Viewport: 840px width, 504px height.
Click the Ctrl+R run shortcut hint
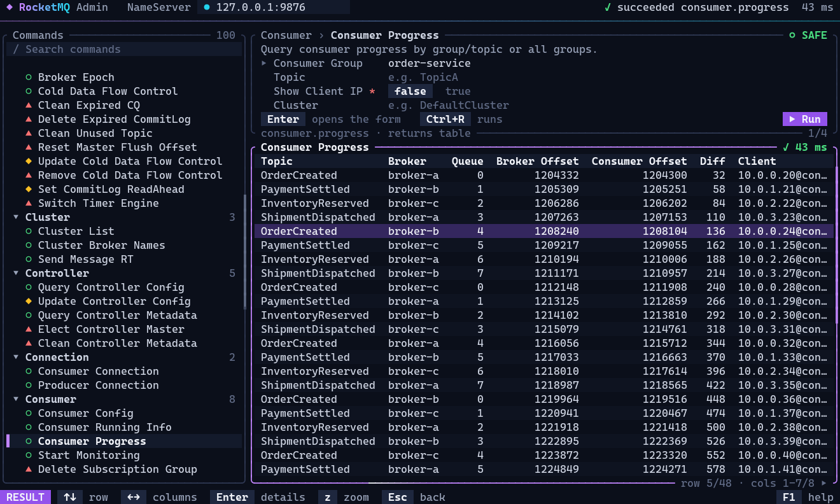pos(445,120)
